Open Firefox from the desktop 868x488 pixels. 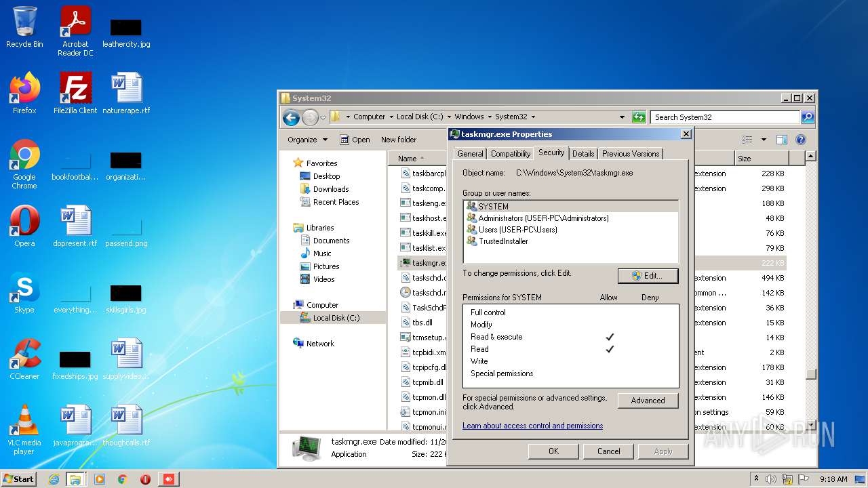[24, 93]
